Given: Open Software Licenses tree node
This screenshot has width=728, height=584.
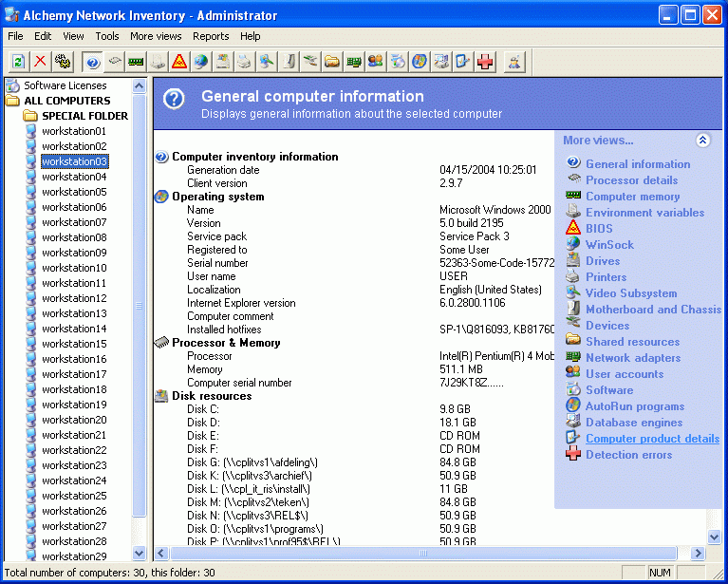Looking at the screenshot, I should (65, 85).
